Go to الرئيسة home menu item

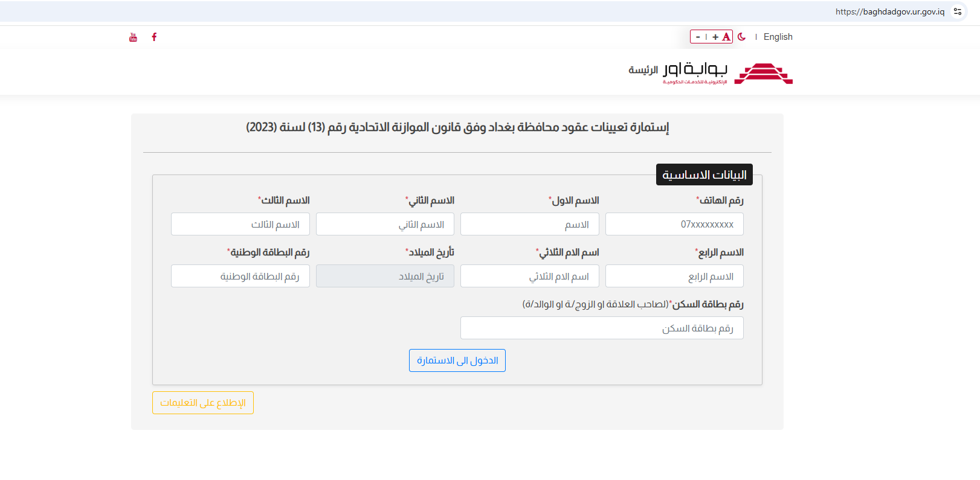coord(643,70)
